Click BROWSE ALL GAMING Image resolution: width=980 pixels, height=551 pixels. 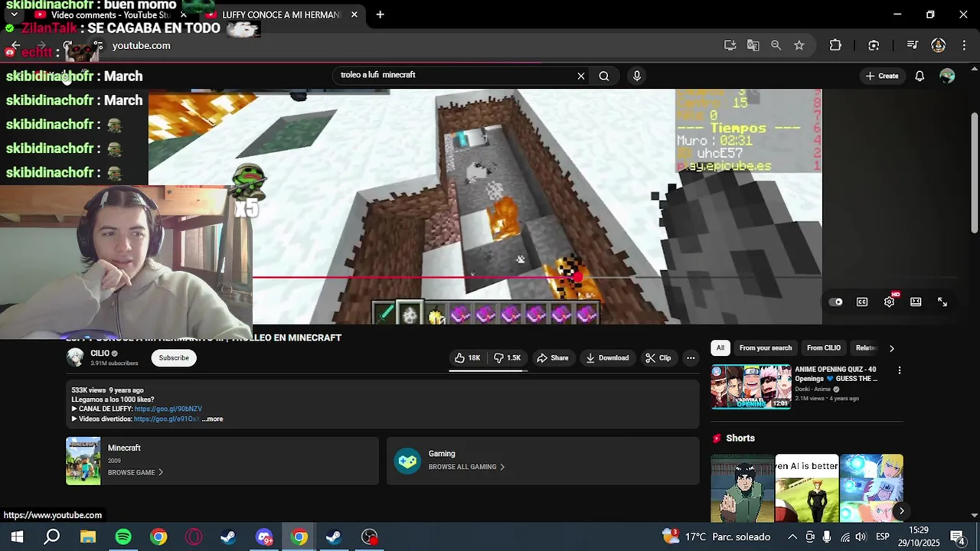tap(466, 467)
